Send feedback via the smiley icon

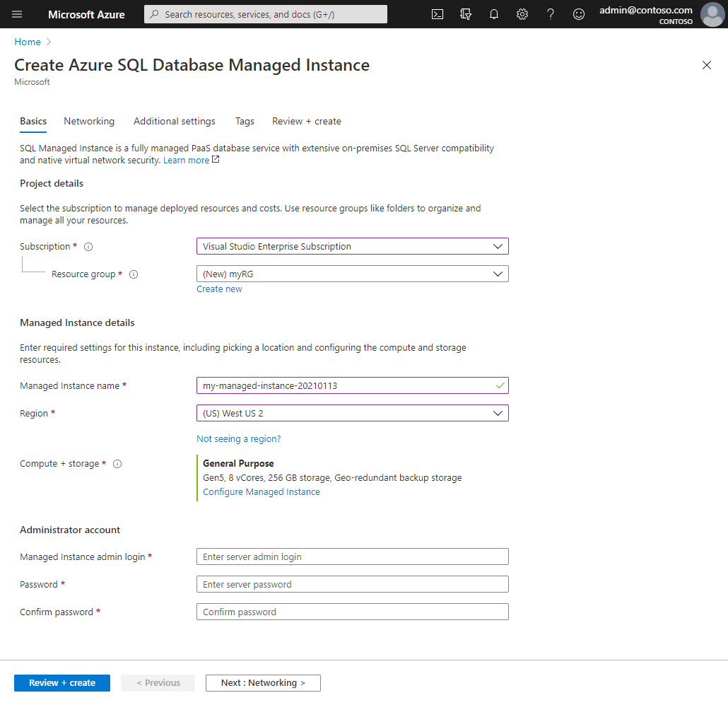[578, 14]
